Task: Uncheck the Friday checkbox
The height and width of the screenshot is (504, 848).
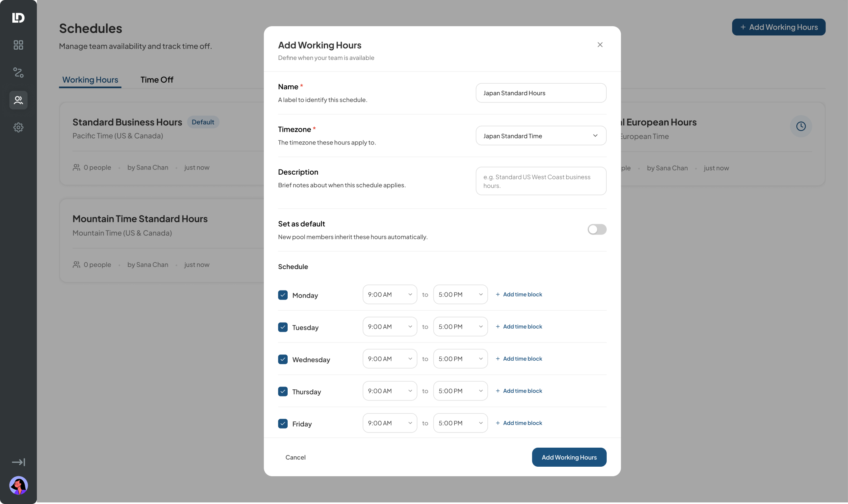Action: 283,423
